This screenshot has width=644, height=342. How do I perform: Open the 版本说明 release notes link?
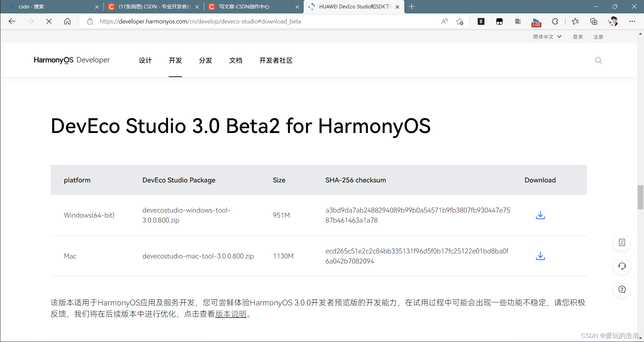coord(231,314)
